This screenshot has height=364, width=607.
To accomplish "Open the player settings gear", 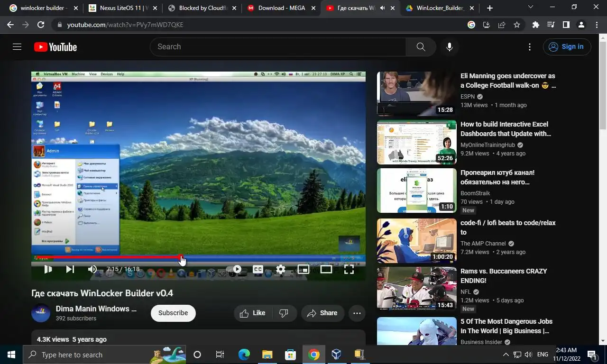I will (x=281, y=269).
